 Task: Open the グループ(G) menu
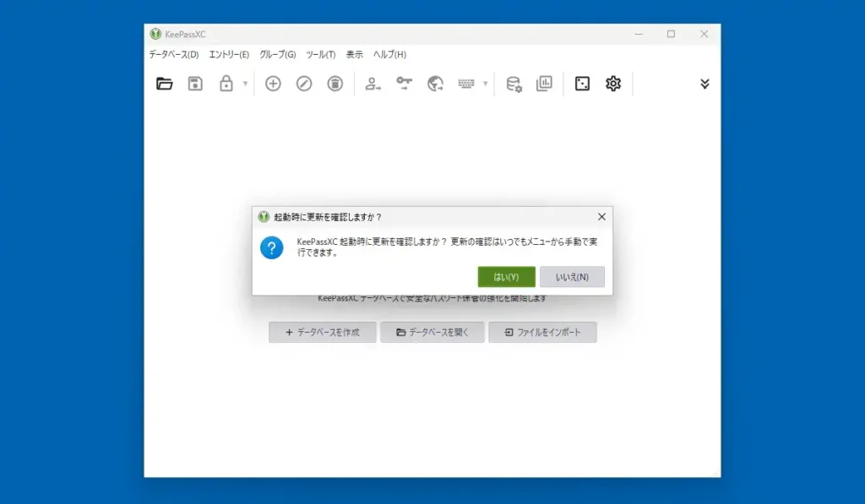click(277, 55)
